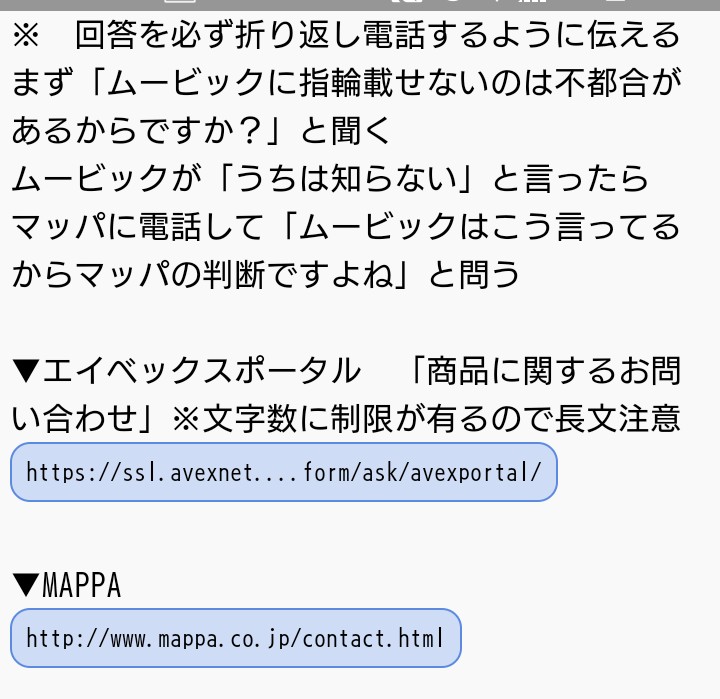Tap the gray status bar at top
Image resolution: width=720 pixels, height=699 pixels.
[360, 5]
